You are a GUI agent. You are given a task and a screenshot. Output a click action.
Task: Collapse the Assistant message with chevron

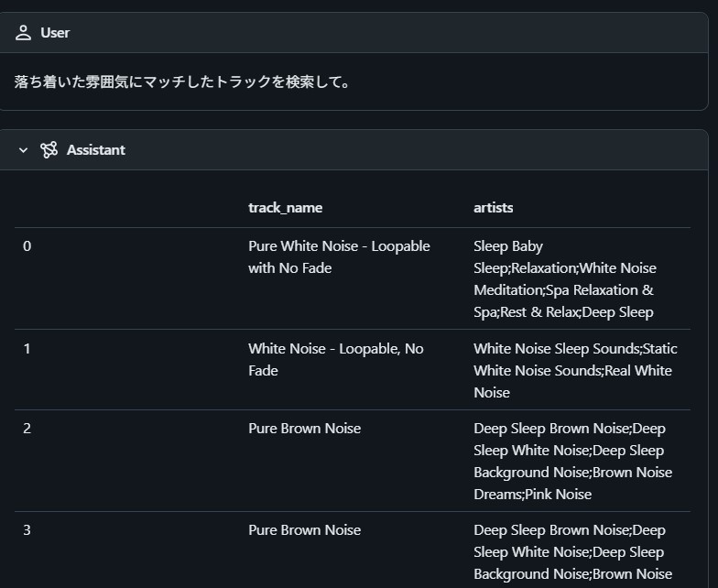(x=23, y=150)
